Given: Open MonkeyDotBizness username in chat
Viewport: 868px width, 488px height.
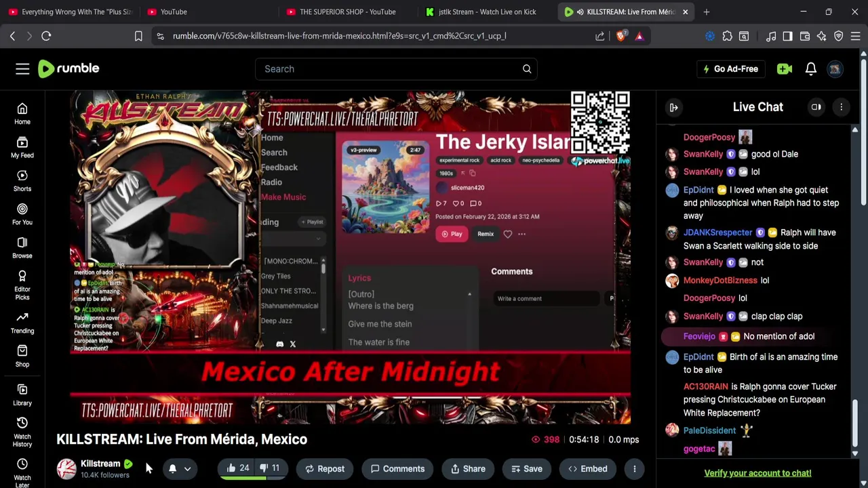Looking at the screenshot, I should click(720, 280).
